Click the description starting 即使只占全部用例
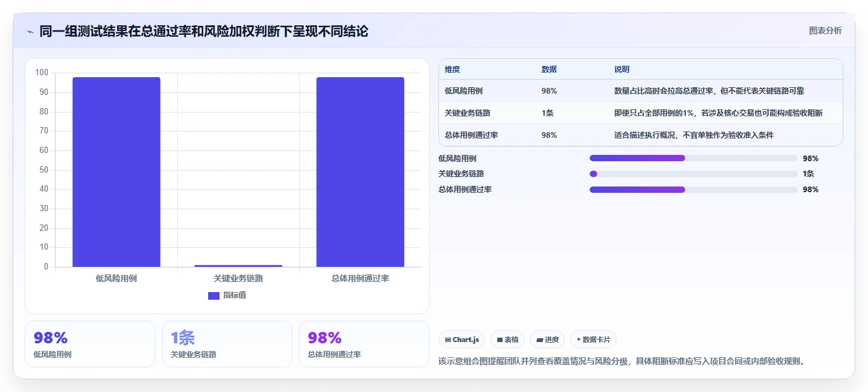This screenshot has width=868, height=392. pyautogui.click(x=718, y=113)
